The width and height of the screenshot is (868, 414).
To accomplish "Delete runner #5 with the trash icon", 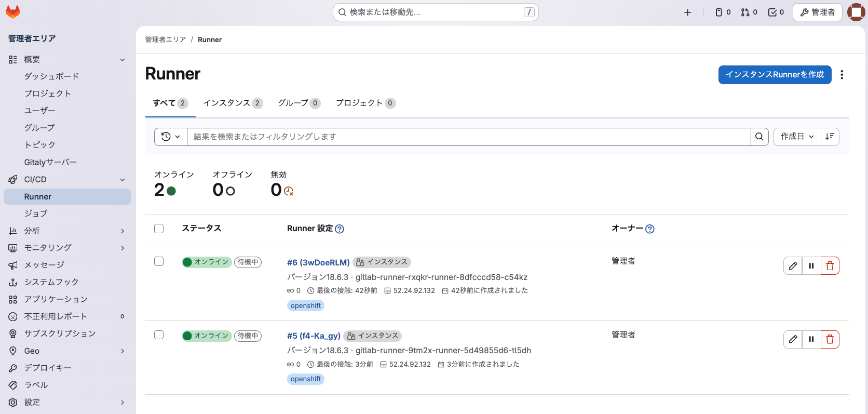I will coord(830,340).
